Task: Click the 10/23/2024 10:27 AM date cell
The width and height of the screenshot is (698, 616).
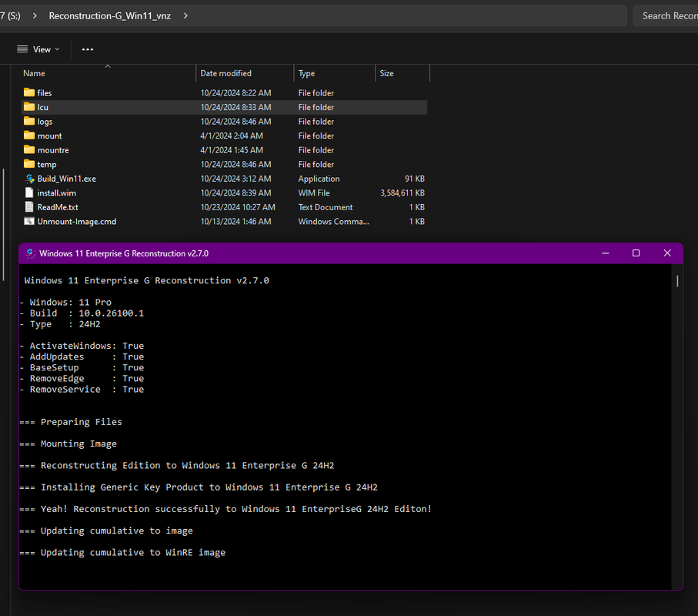Action: [238, 207]
